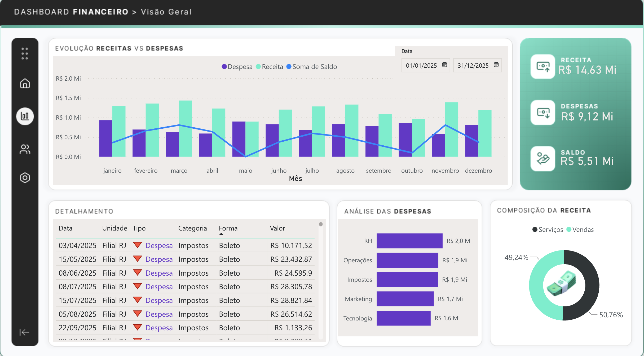This screenshot has width=644, height=356.
Task: Sort table by Tipo column header
Action: coord(139,228)
